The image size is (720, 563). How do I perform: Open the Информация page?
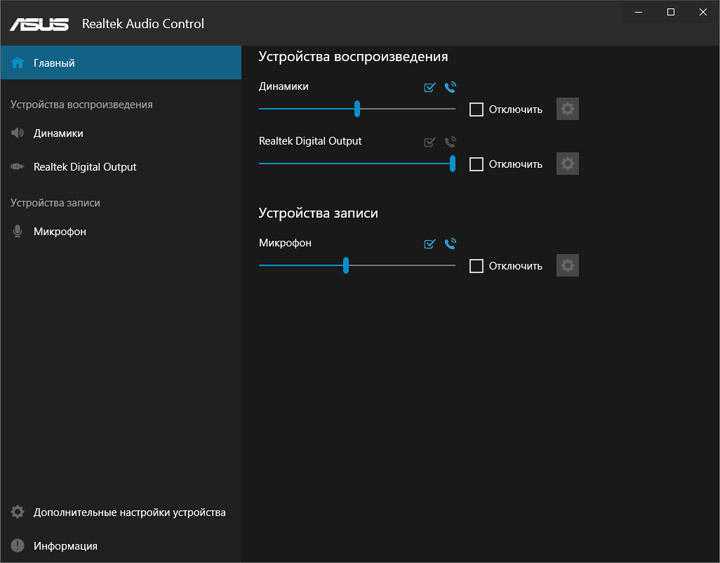65,546
